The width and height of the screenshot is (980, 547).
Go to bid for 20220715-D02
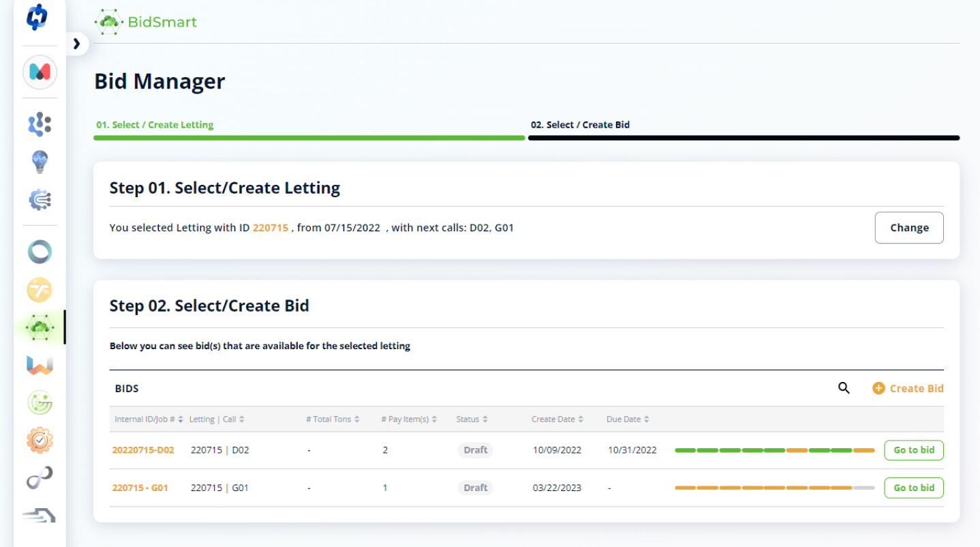[x=914, y=450]
